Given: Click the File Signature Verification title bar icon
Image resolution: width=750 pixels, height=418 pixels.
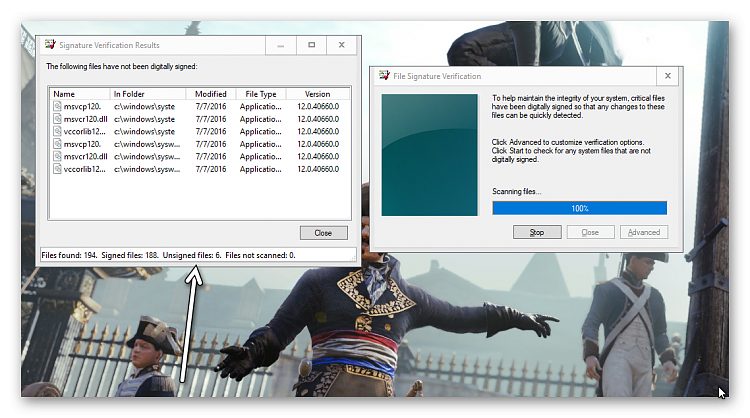Looking at the screenshot, I should coord(384,76).
